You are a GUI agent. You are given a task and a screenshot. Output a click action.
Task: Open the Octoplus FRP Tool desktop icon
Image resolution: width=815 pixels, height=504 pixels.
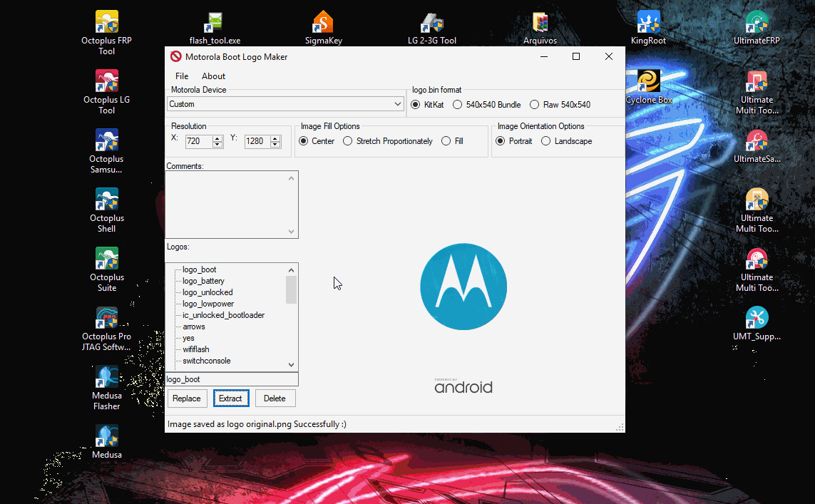(106, 32)
